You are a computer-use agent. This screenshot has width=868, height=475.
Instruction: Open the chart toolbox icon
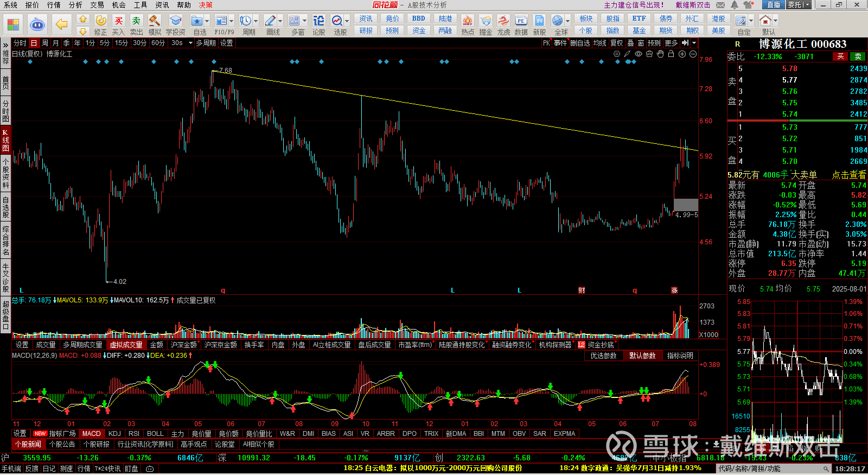point(649,54)
